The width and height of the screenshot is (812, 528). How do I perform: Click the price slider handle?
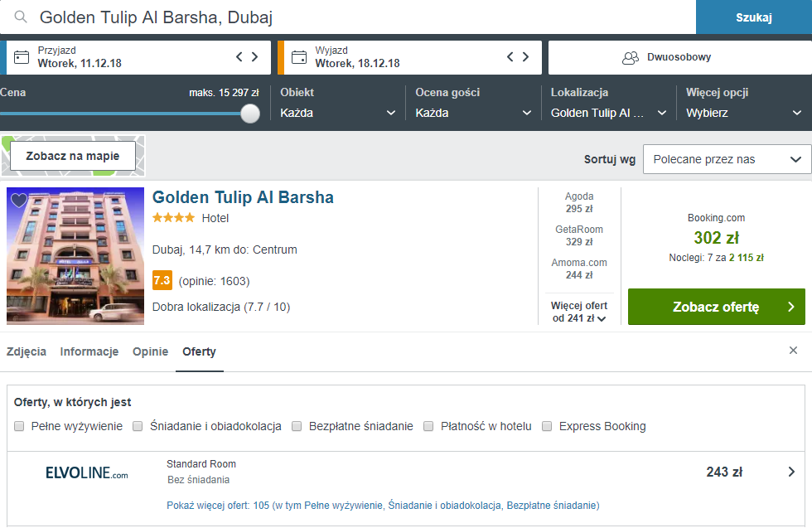250,114
